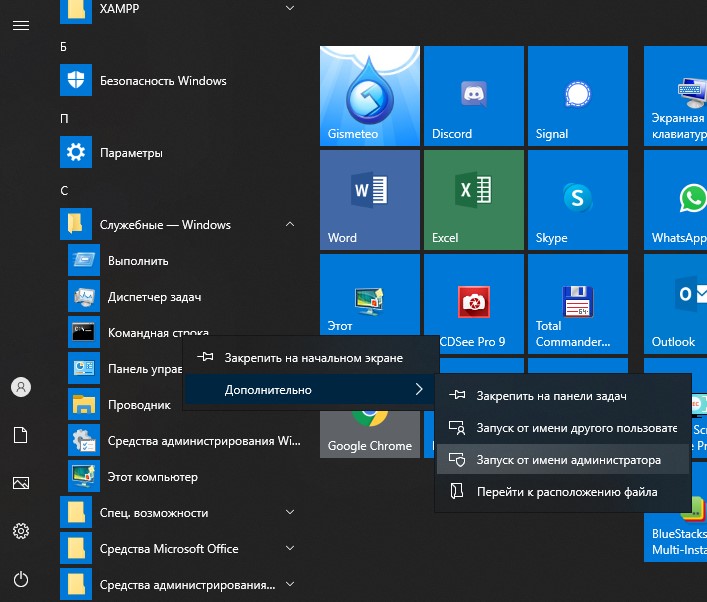The image size is (707, 602).
Task: Choose 'Перейти к расположению файла'
Action: click(x=563, y=492)
